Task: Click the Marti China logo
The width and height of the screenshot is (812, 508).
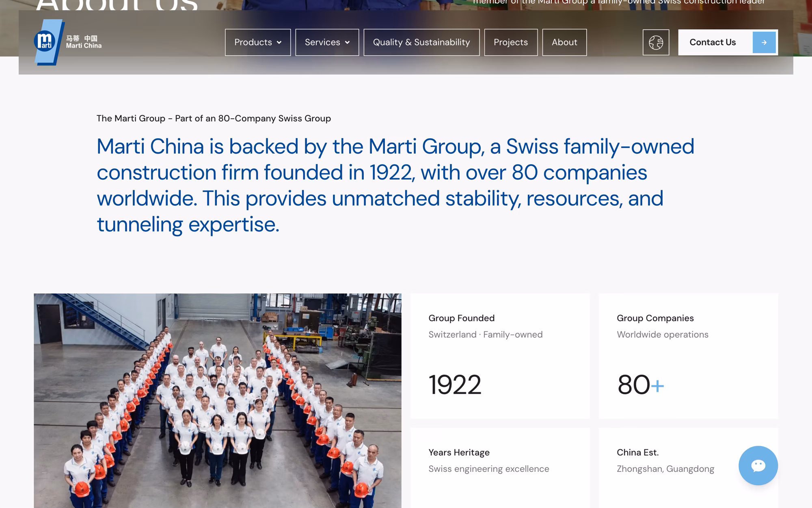Action: [68, 42]
